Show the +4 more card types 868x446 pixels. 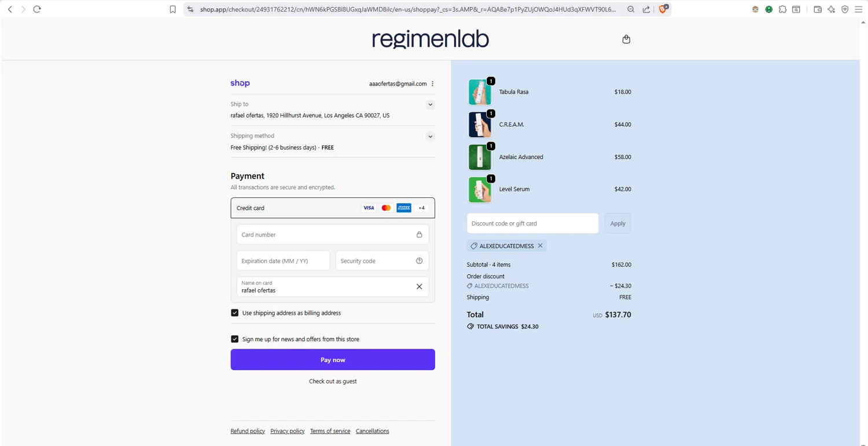coord(422,208)
